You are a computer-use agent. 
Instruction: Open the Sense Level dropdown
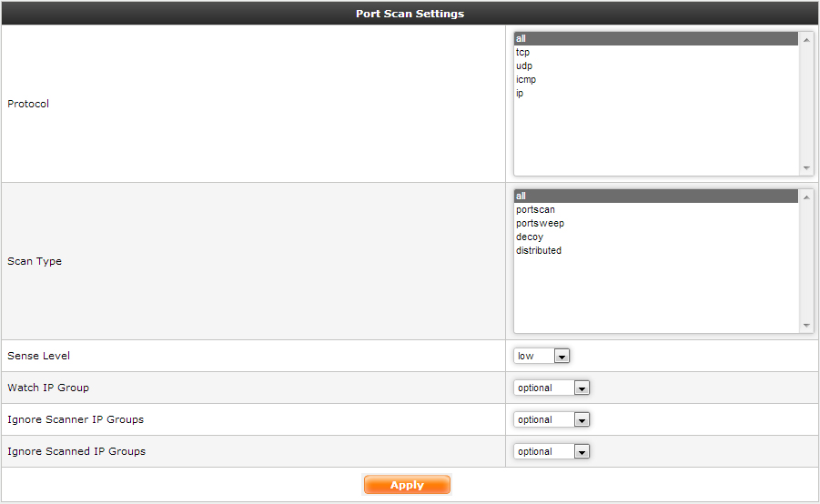542,356
